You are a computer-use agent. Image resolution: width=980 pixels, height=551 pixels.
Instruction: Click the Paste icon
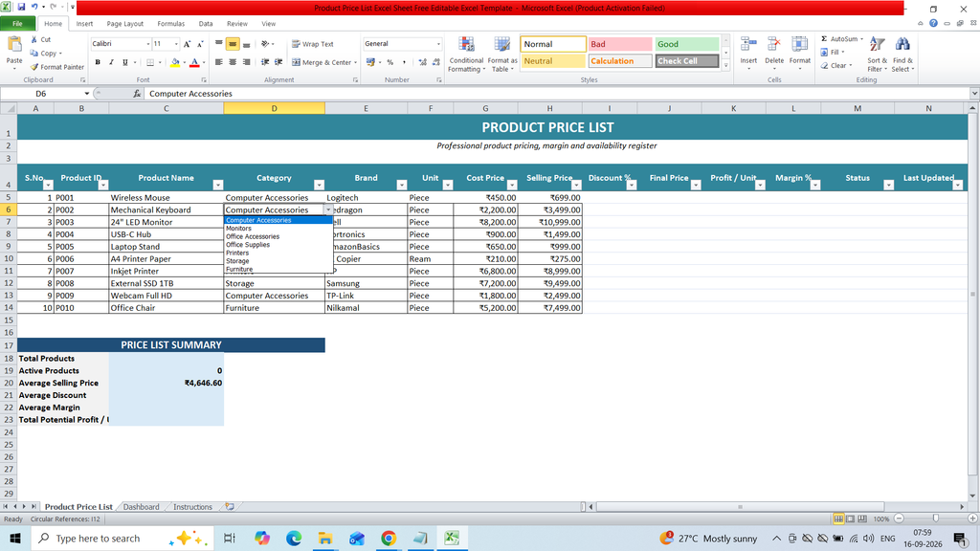point(13,45)
